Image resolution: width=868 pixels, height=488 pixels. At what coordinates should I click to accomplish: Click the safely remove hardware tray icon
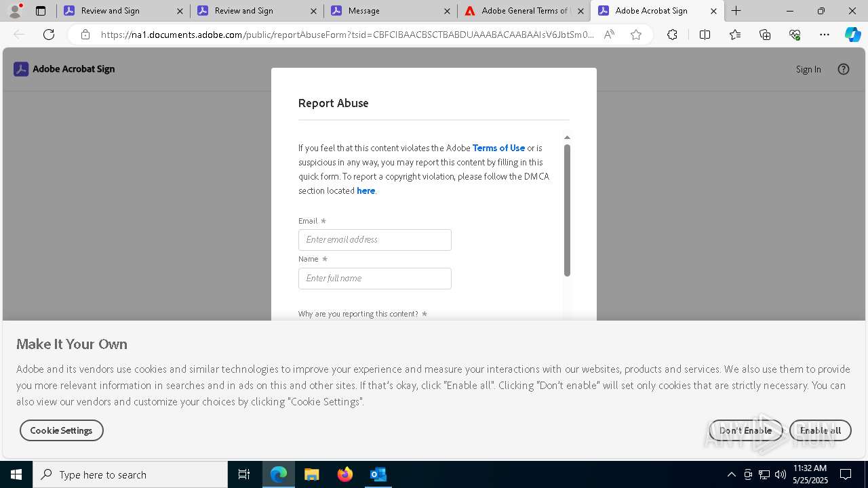748,474
